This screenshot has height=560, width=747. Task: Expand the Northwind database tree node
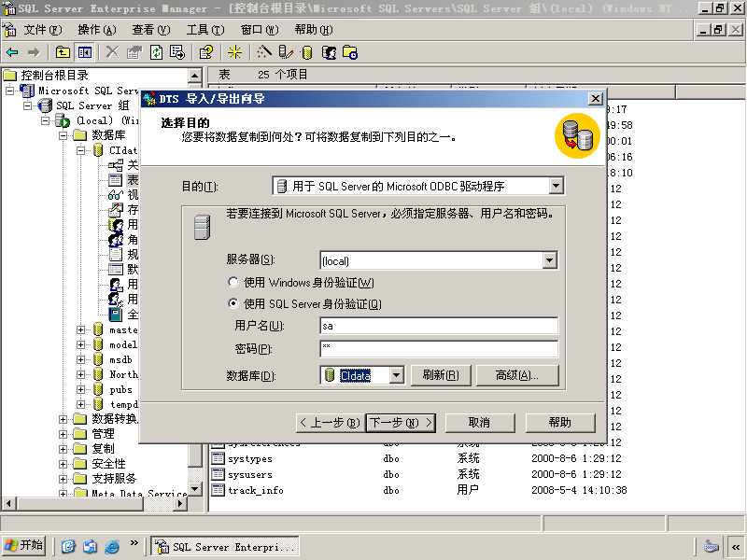(80, 375)
